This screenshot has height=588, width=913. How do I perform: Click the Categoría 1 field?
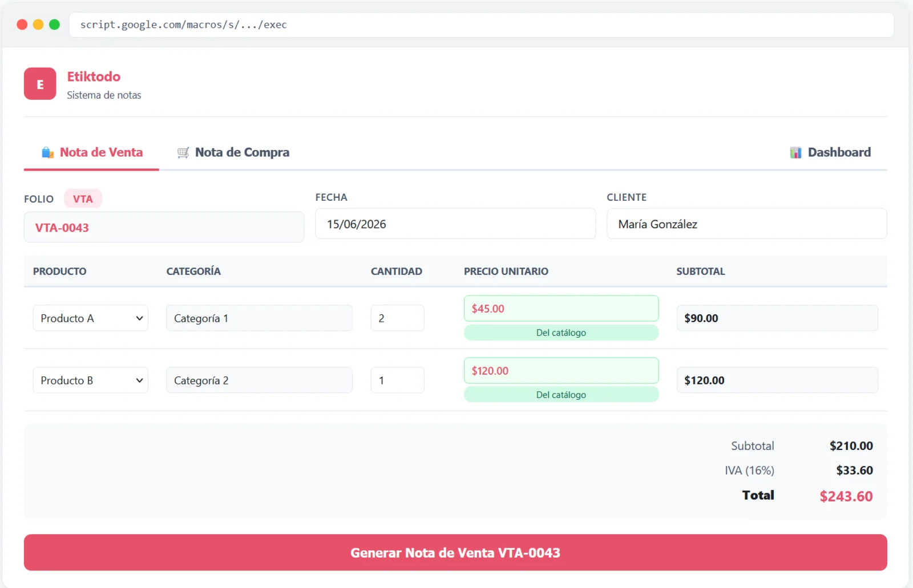tap(260, 318)
